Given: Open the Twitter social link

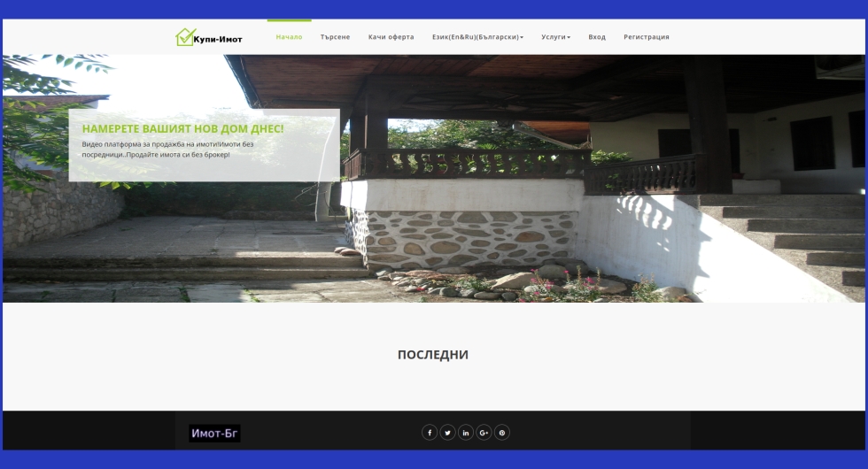Looking at the screenshot, I should coord(447,433).
